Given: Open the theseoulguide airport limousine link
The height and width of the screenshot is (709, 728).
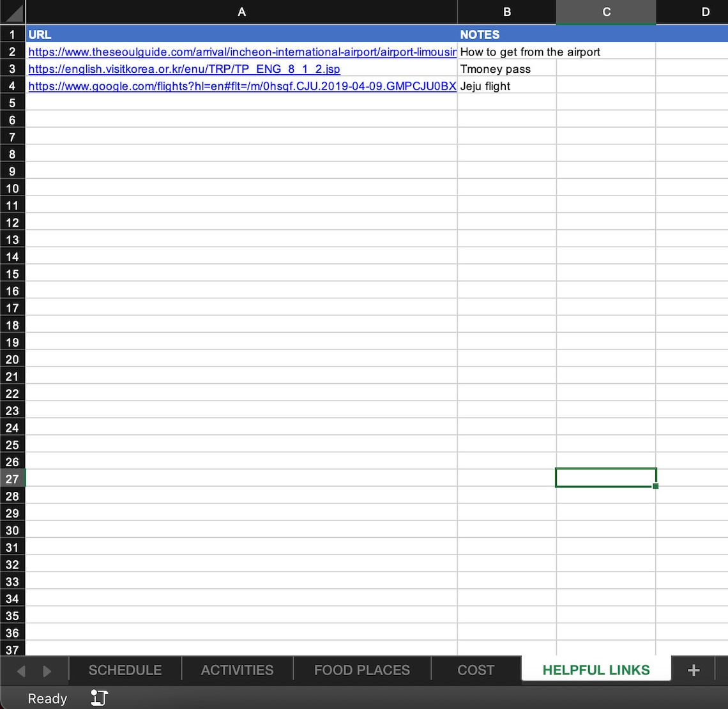Looking at the screenshot, I should click(241, 52).
